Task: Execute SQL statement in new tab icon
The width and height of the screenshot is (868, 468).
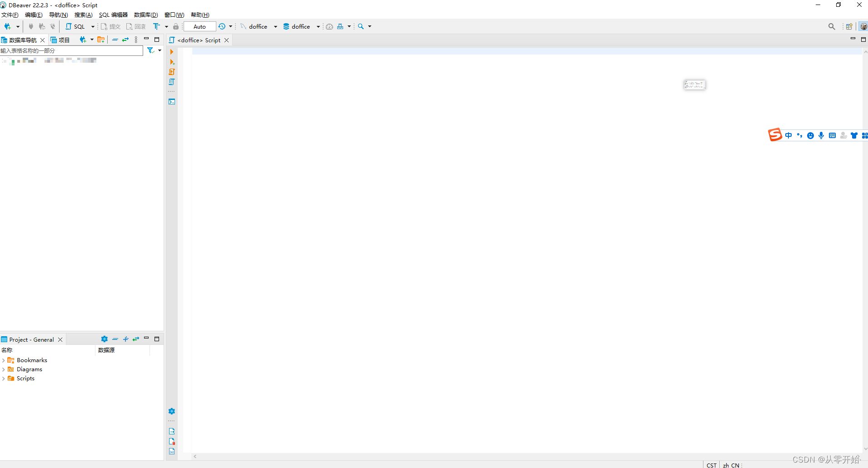Action: click(172, 62)
